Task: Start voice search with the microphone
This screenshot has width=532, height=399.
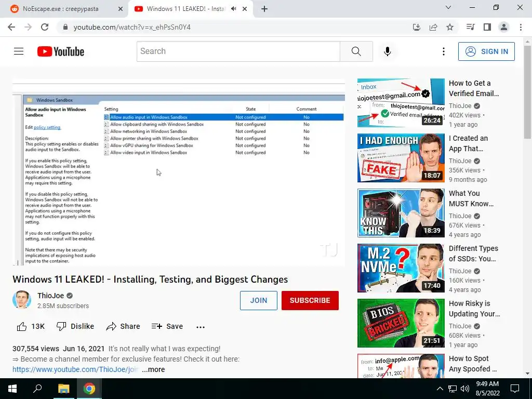Action: 387,51
